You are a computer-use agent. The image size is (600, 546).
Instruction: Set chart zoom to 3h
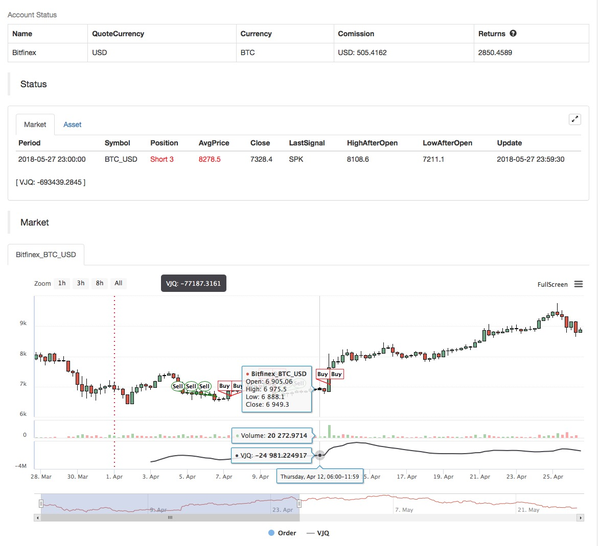coord(81,284)
